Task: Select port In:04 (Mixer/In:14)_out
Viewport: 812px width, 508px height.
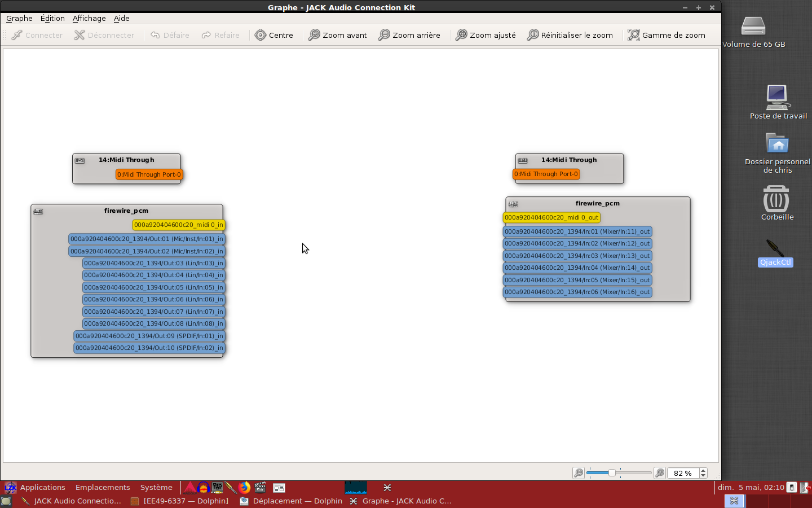Action: click(x=577, y=268)
